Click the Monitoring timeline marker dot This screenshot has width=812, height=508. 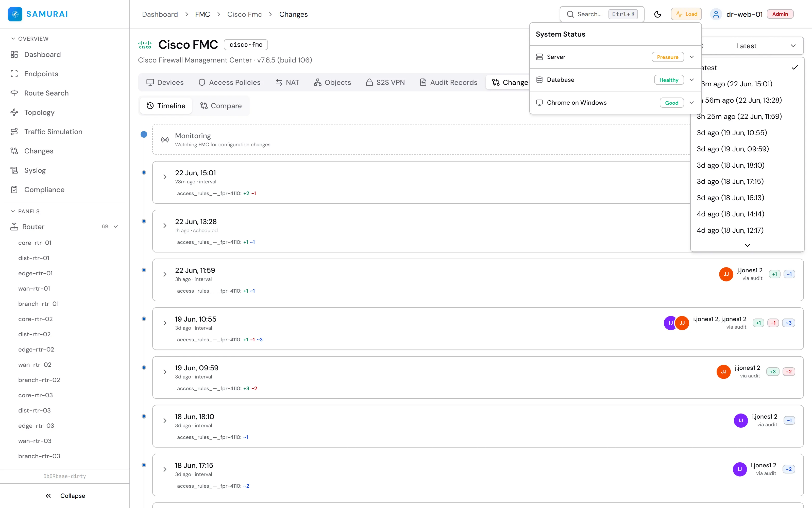144,134
